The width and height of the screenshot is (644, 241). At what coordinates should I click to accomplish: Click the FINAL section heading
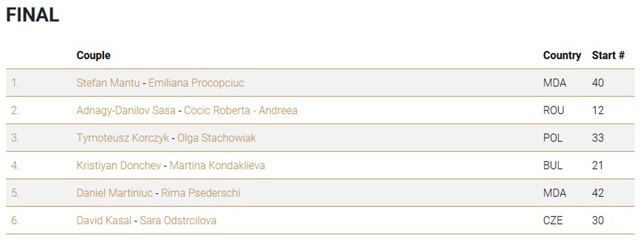click(32, 15)
